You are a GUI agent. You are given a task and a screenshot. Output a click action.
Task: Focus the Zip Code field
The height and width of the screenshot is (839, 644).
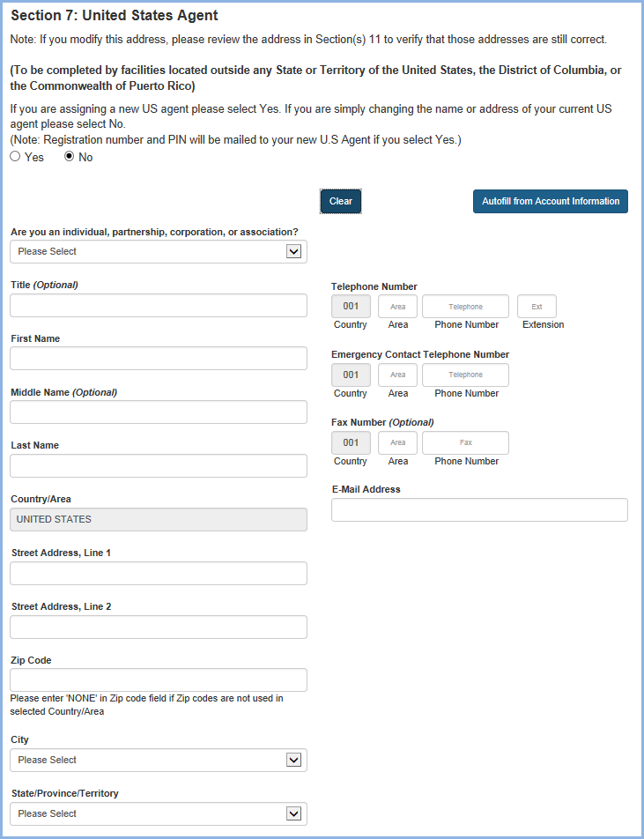coord(159,680)
